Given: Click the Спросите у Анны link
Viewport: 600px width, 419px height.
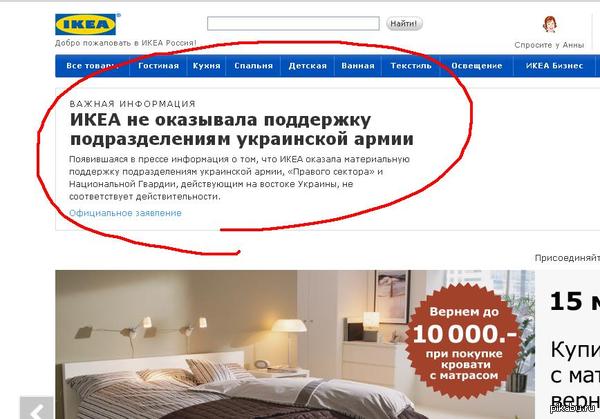Looking at the screenshot, I should 549,45.
